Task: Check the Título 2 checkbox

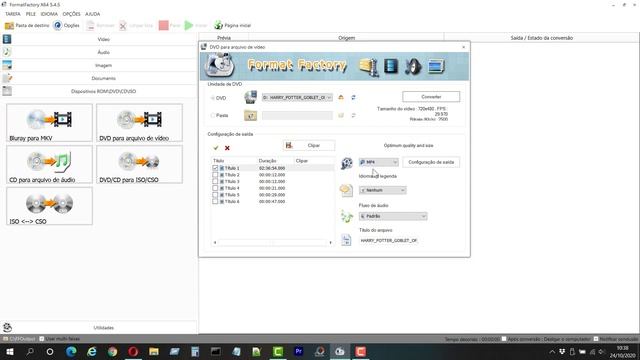Action: click(x=215, y=175)
